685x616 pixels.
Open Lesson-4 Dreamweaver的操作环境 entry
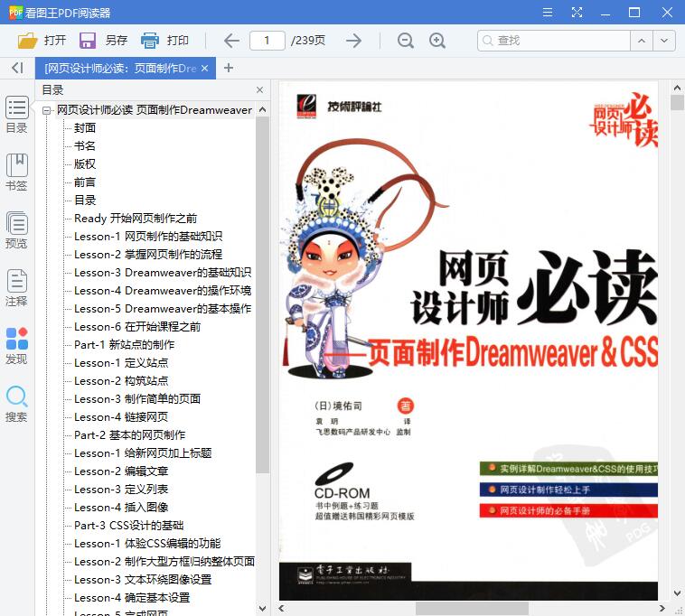point(163,290)
